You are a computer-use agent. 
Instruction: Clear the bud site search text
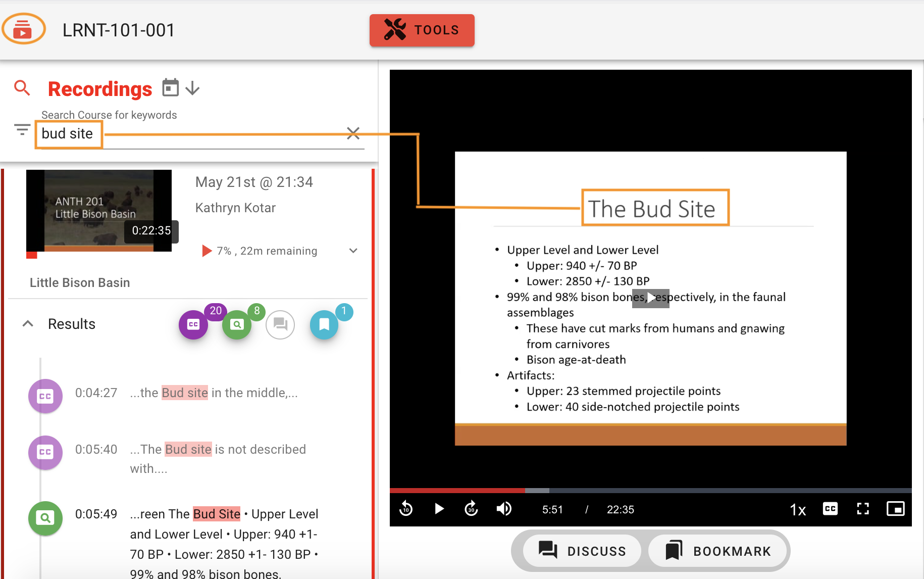coord(353,133)
